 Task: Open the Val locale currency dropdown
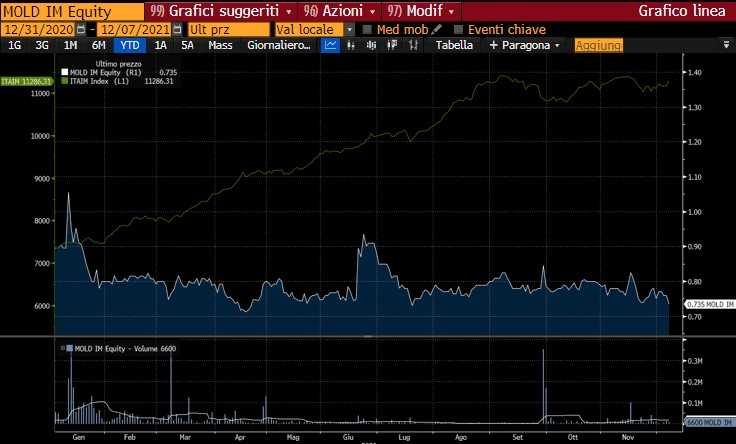[x=350, y=30]
